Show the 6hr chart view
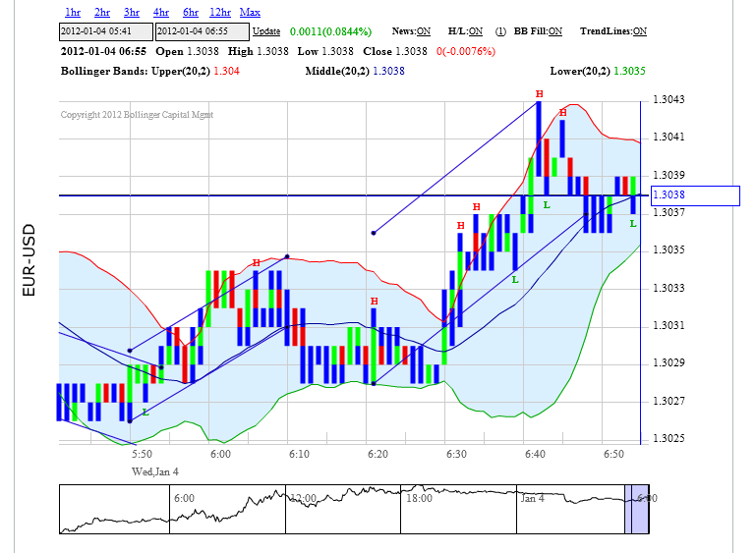The height and width of the screenshot is (553, 756). tap(191, 12)
